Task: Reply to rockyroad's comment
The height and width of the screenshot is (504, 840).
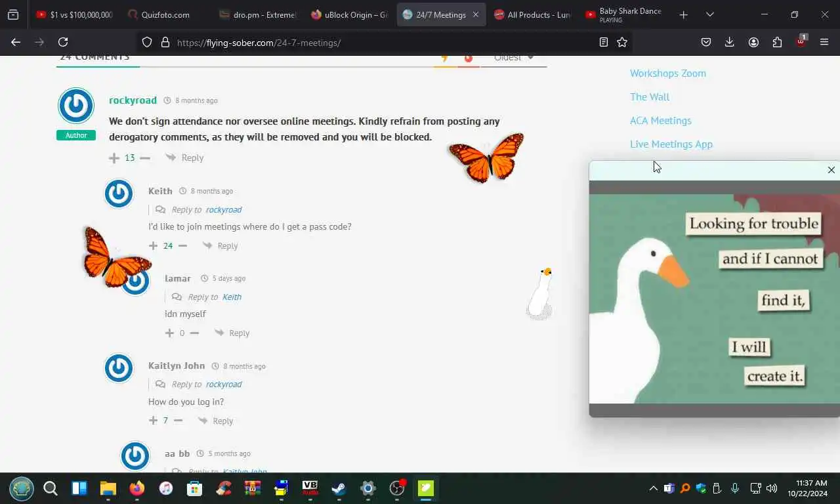Action: coord(184,157)
